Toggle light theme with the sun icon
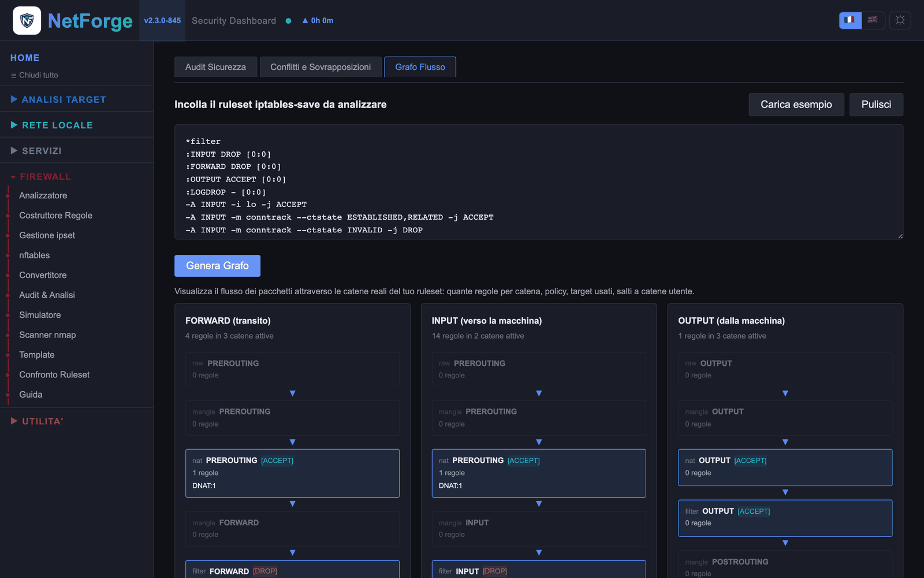 [x=900, y=20]
